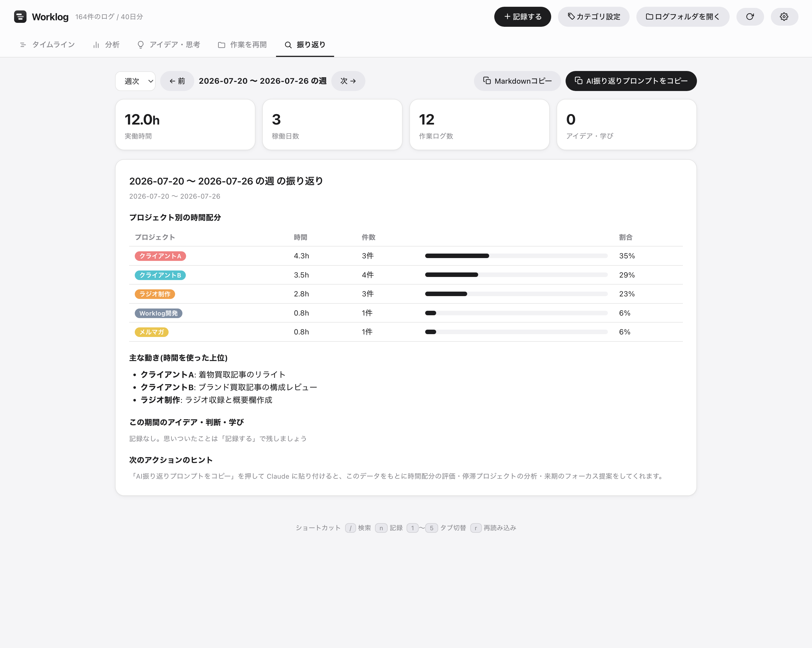The width and height of the screenshot is (812, 648).
Task: Click the Worklog app logo icon
Action: (20, 17)
